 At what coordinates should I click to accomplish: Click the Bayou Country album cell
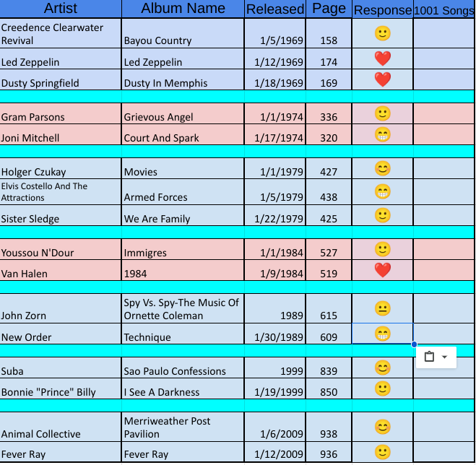[183, 33]
